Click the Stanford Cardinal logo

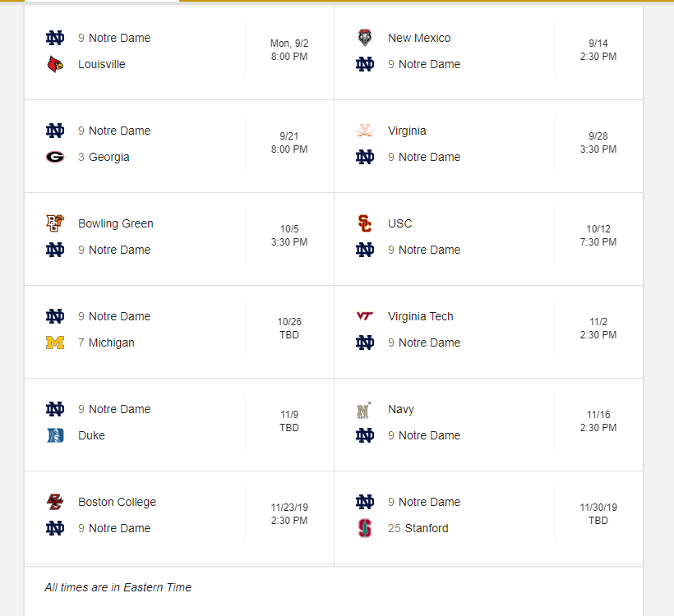click(x=364, y=528)
